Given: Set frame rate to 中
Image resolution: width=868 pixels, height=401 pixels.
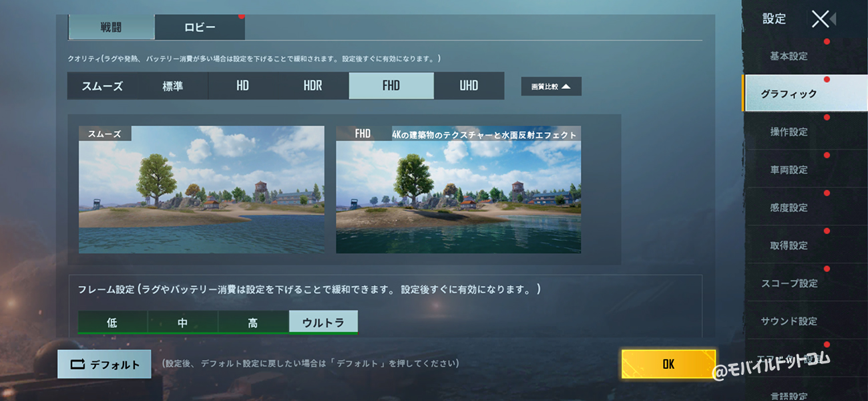Looking at the screenshot, I should 182,322.
